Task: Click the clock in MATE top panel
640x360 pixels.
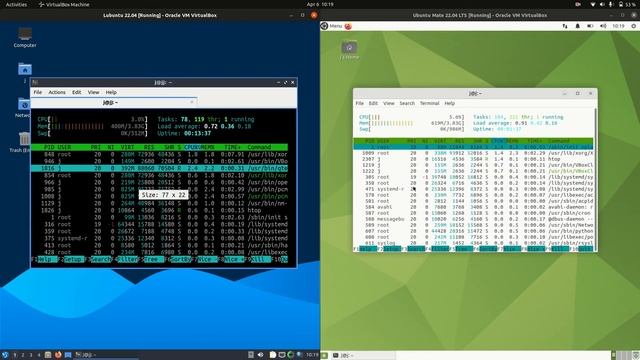Action: [618, 26]
